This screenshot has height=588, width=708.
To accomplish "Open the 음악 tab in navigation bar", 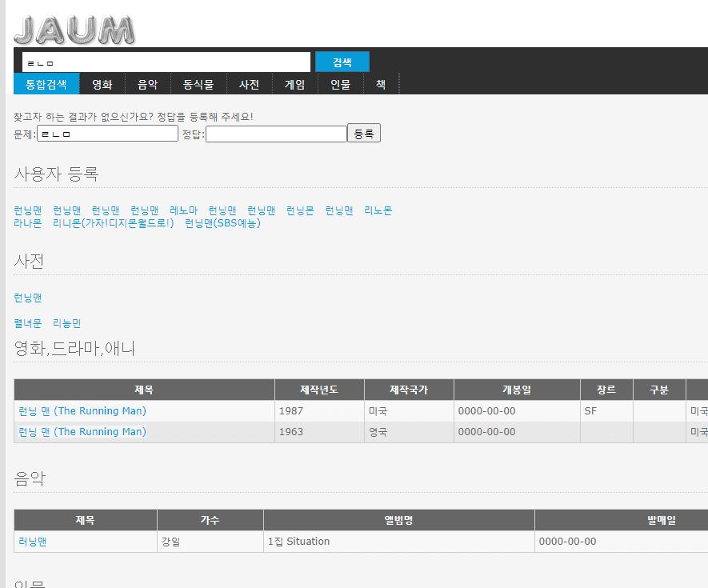I will [148, 84].
